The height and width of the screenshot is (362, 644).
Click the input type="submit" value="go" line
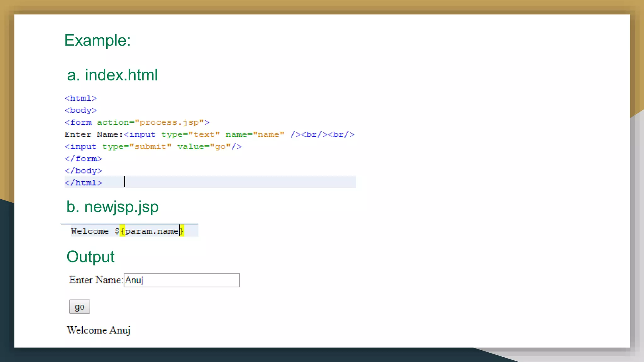click(153, 146)
